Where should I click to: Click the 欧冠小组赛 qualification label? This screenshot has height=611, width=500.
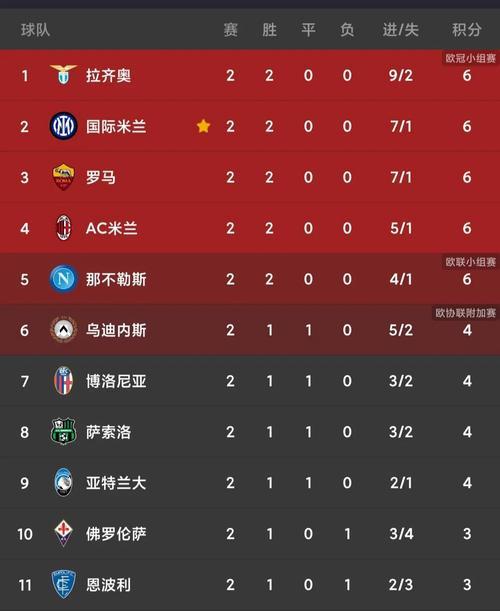click(470, 58)
